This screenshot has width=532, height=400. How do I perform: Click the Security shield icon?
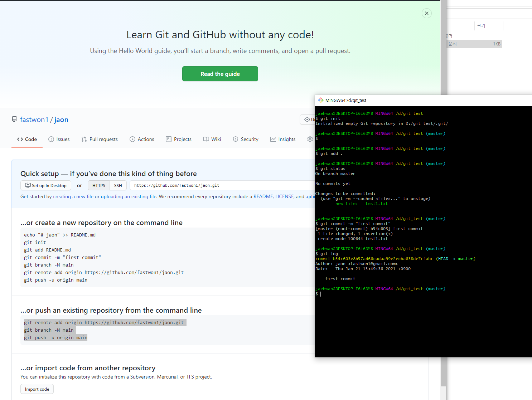point(236,139)
